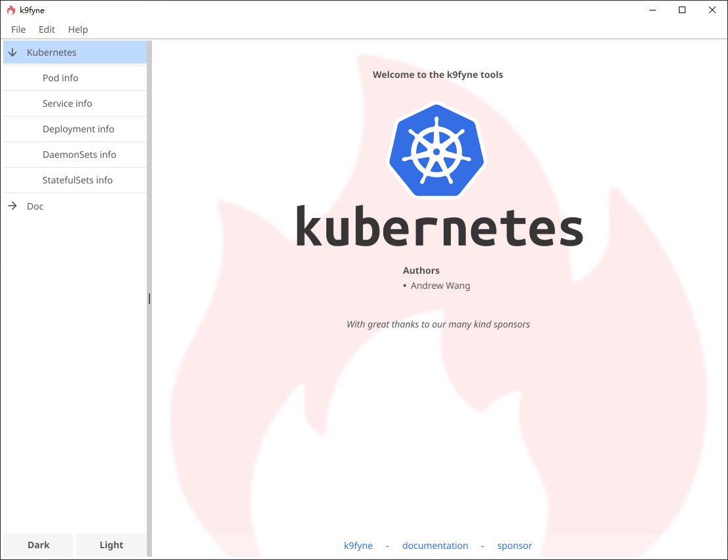Image resolution: width=728 pixels, height=560 pixels.
Task: Click the k9fyne flame icon in title bar
Action: pos(10,10)
